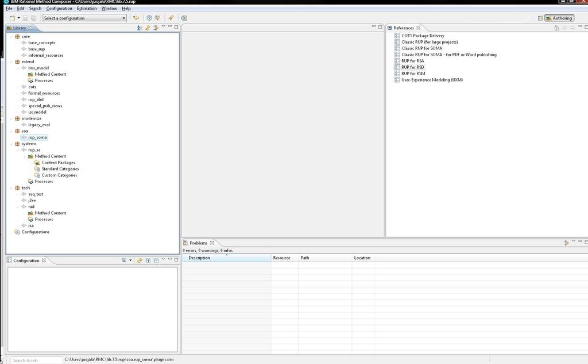Click the Link with Editor icon in Library view
Image resolution: width=588 pixels, height=364 pixels.
[x=148, y=28]
